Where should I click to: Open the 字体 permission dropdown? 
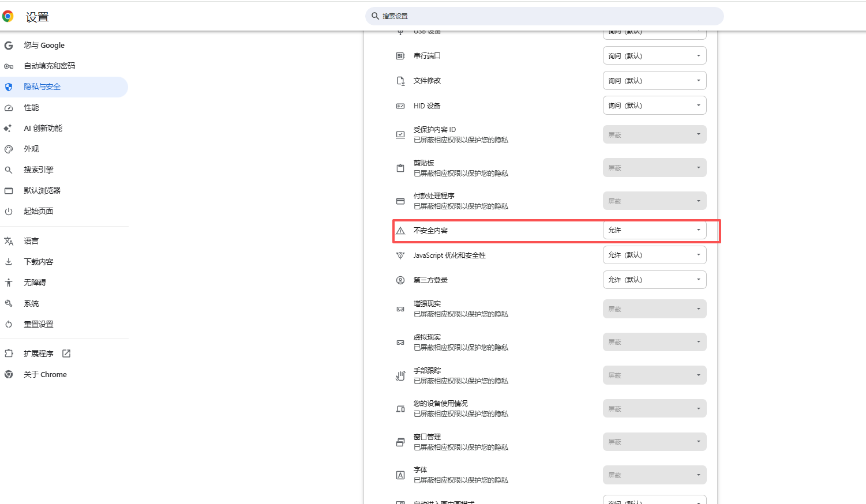[x=655, y=475]
